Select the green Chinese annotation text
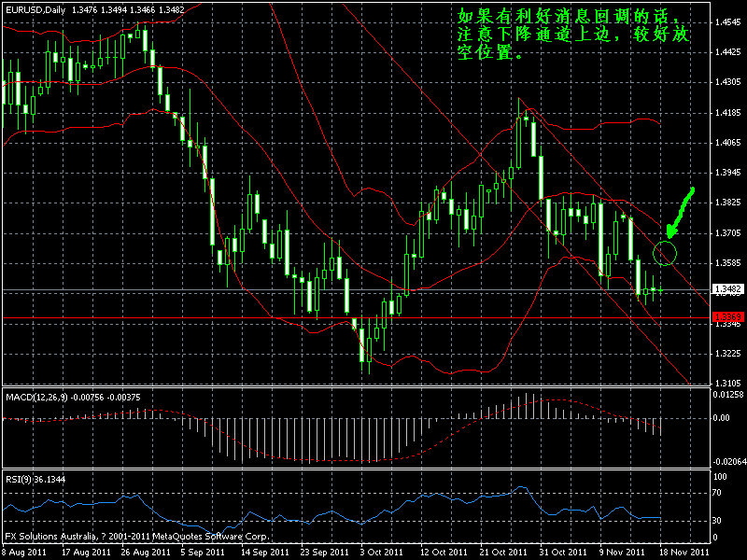The width and height of the screenshot is (747, 560). pos(573,35)
